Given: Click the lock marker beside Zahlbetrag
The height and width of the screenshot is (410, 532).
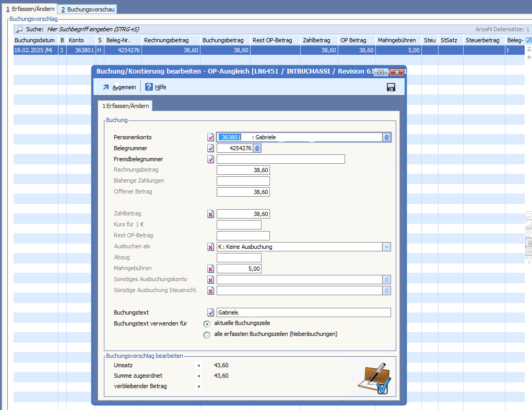Looking at the screenshot, I should tap(210, 214).
